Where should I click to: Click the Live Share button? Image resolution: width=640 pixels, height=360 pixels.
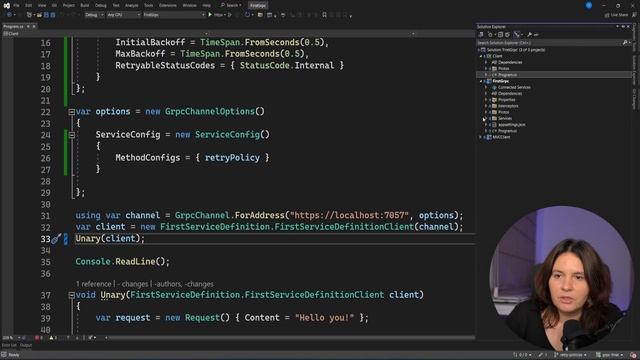pos(616,15)
